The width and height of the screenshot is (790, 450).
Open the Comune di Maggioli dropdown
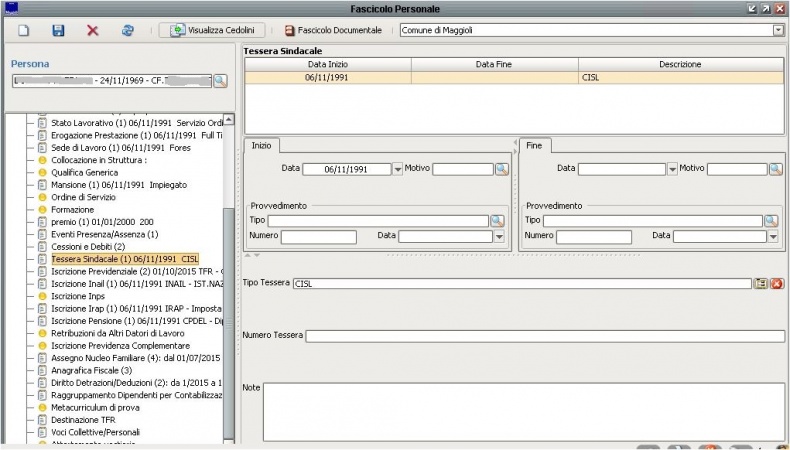778,31
